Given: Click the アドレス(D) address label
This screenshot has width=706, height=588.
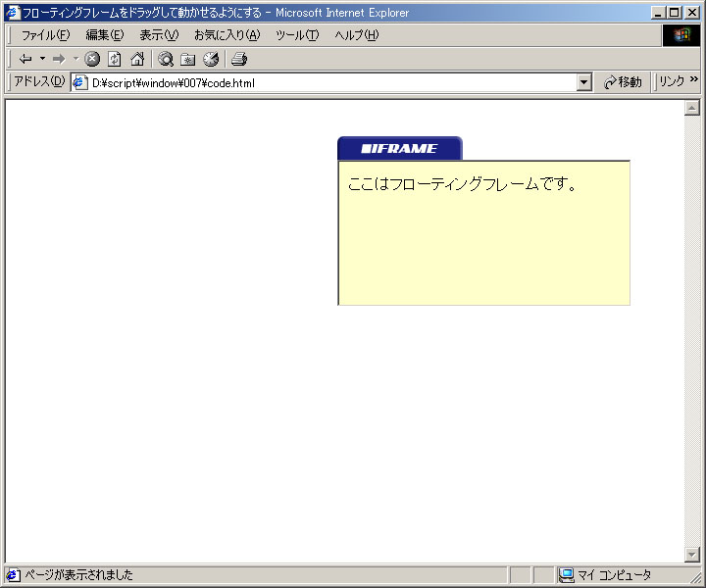Looking at the screenshot, I should point(39,81).
